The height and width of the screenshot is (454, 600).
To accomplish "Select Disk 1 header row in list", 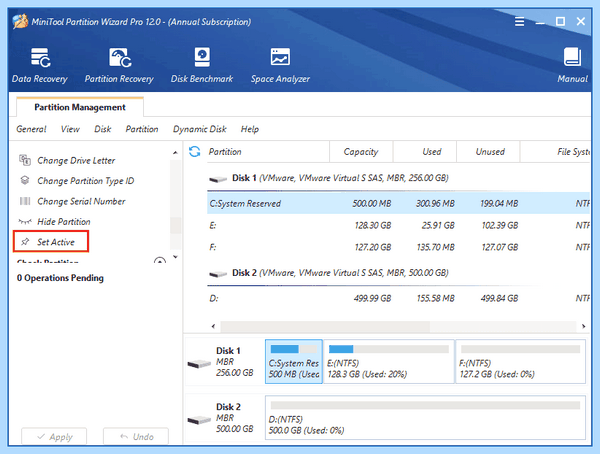I will coord(398,178).
